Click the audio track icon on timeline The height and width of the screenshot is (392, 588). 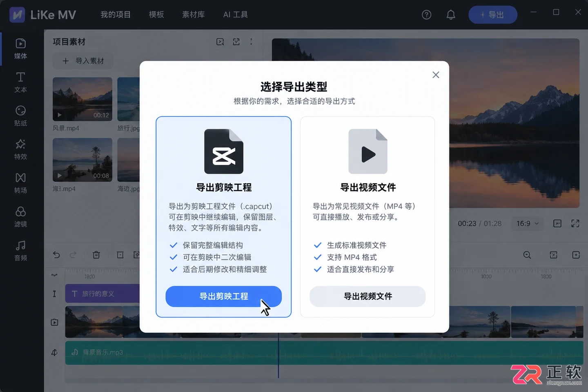(x=54, y=352)
